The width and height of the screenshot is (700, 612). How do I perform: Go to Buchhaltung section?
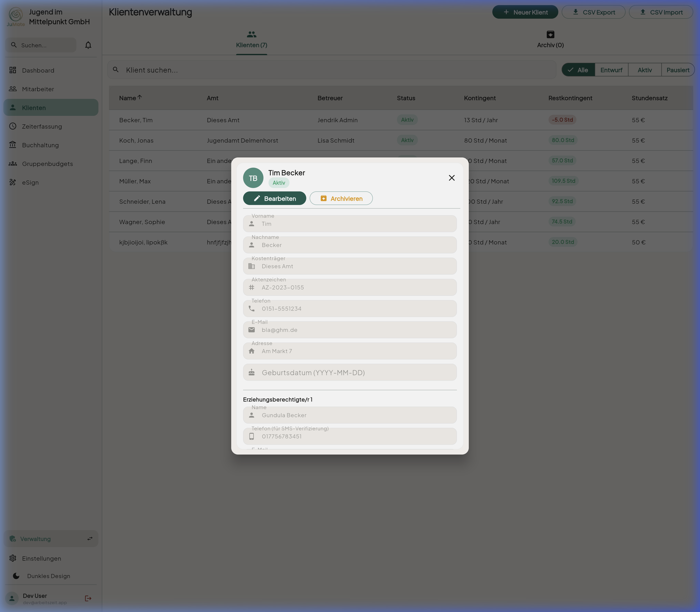click(x=40, y=145)
